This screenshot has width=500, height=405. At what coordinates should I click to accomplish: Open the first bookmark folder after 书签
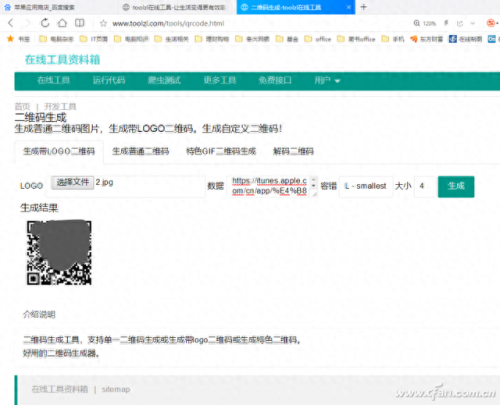click(x=56, y=39)
